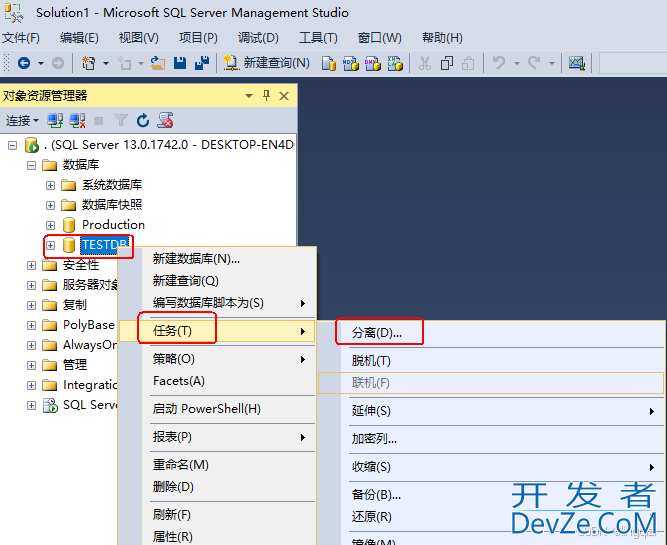Click the MDX query icon

[351, 63]
